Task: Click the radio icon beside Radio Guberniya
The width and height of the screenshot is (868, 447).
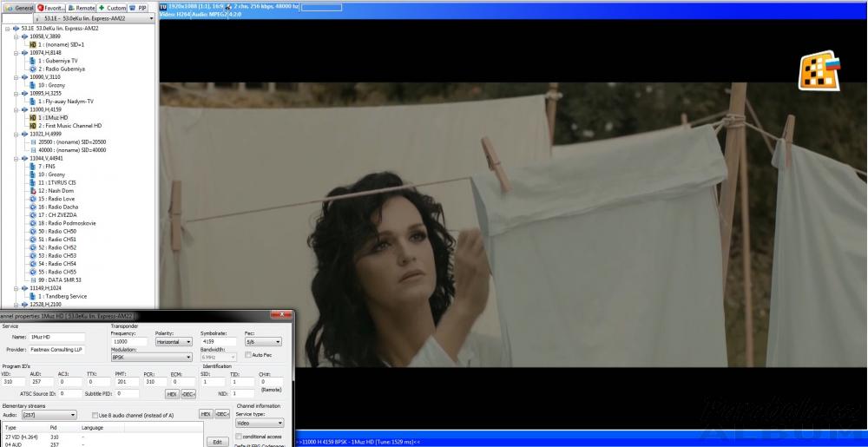Action: point(33,69)
